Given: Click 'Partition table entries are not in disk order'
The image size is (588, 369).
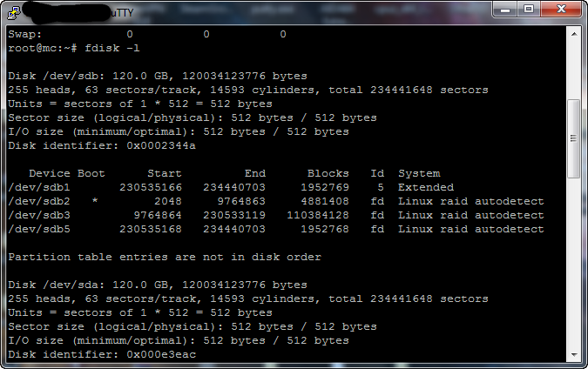Looking at the screenshot, I should point(165,257).
